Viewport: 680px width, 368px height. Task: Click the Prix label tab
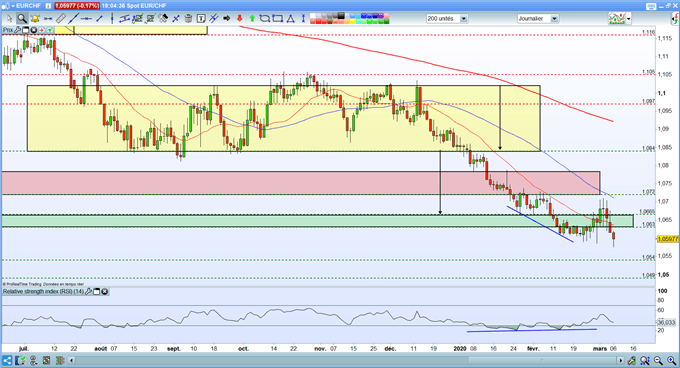8,30
